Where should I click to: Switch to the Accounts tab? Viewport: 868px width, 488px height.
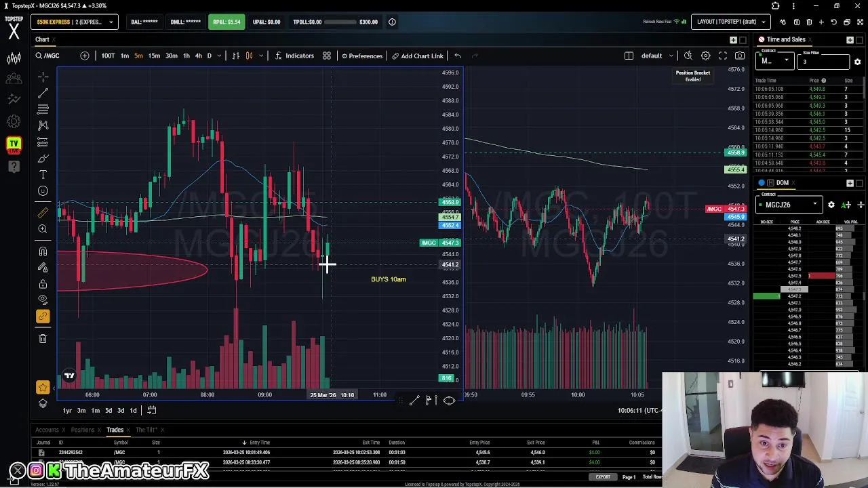47,430
